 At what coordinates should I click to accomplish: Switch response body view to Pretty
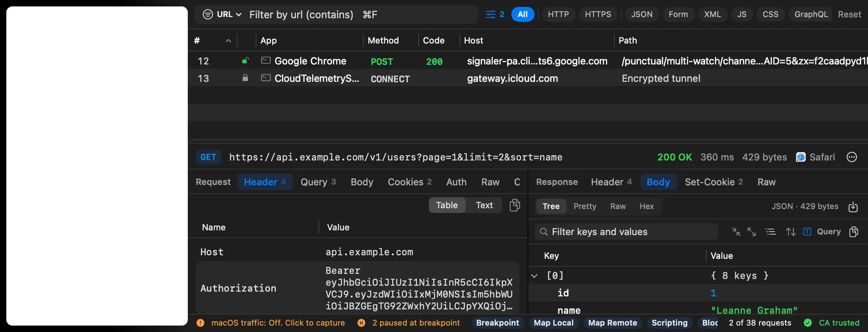click(x=585, y=206)
